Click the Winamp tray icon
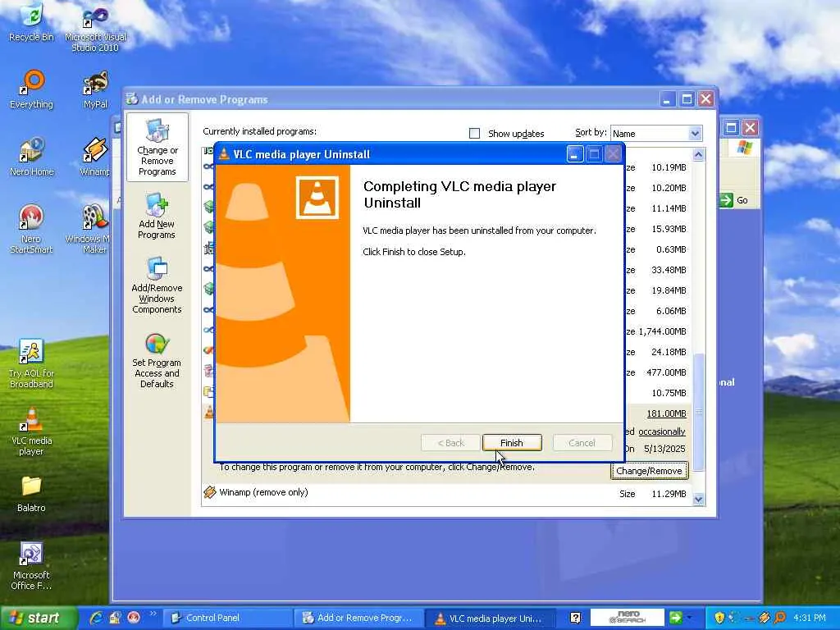840x630 pixels. click(x=765, y=618)
